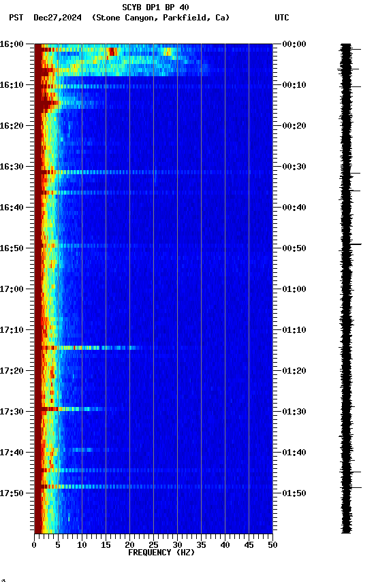
Task: Click the frequency axis value 50
Action: (272, 545)
